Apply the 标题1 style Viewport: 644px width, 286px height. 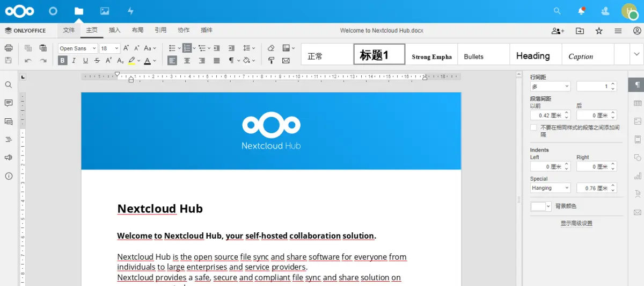click(x=379, y=54)
